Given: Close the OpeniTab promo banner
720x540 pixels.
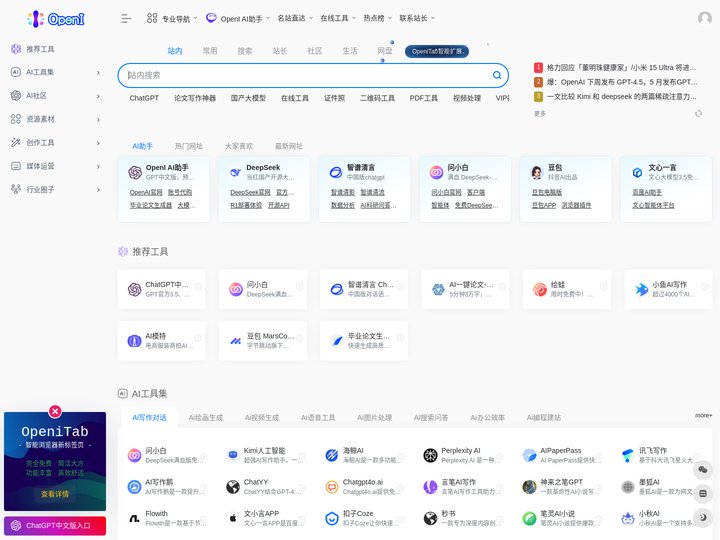Looking at the screenshot, I should click(x=55, y=411).
